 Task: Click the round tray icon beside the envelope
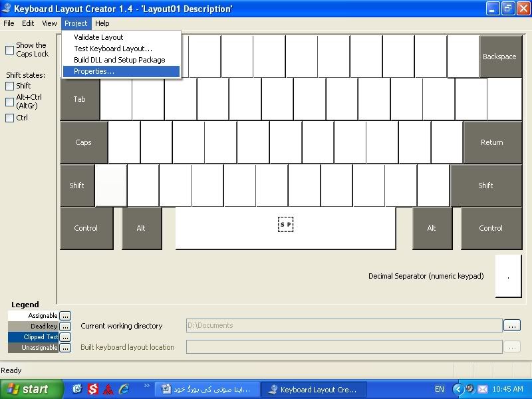470,388
